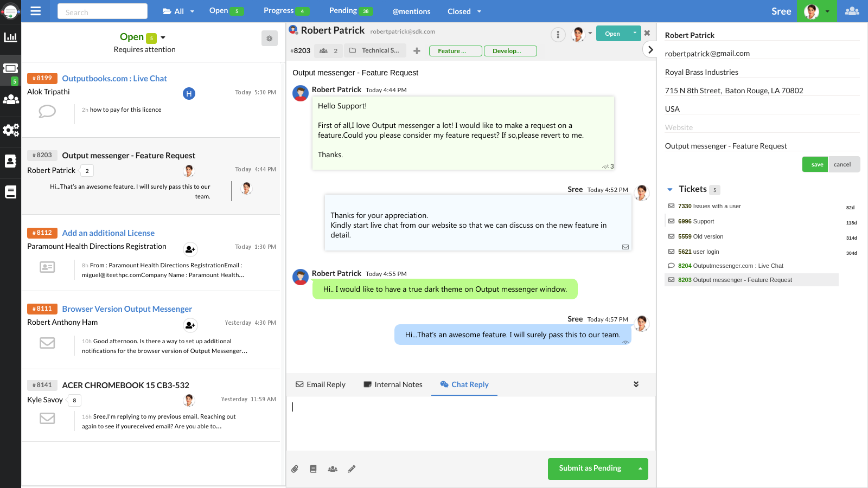
Task: Close the open ticket 8203 panel
Action: pyautogui.click(x=647, y=33)
